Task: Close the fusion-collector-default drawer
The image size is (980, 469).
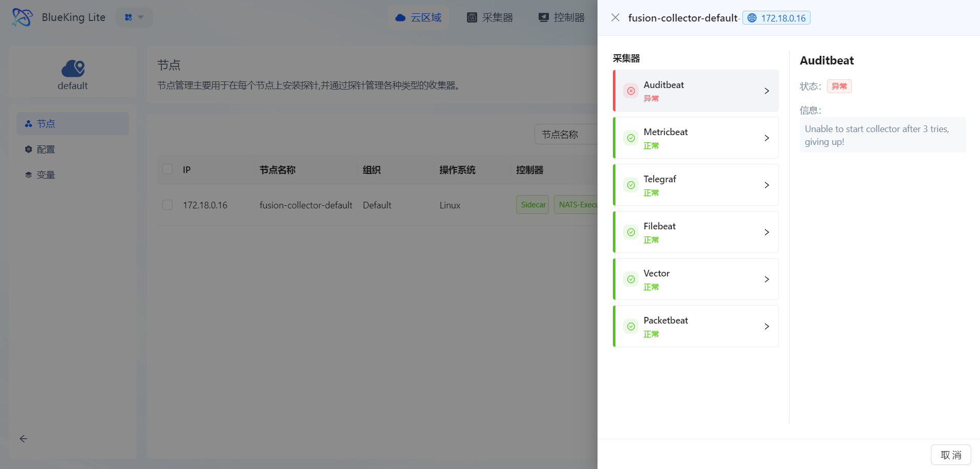Action: [x=615, y=18]
